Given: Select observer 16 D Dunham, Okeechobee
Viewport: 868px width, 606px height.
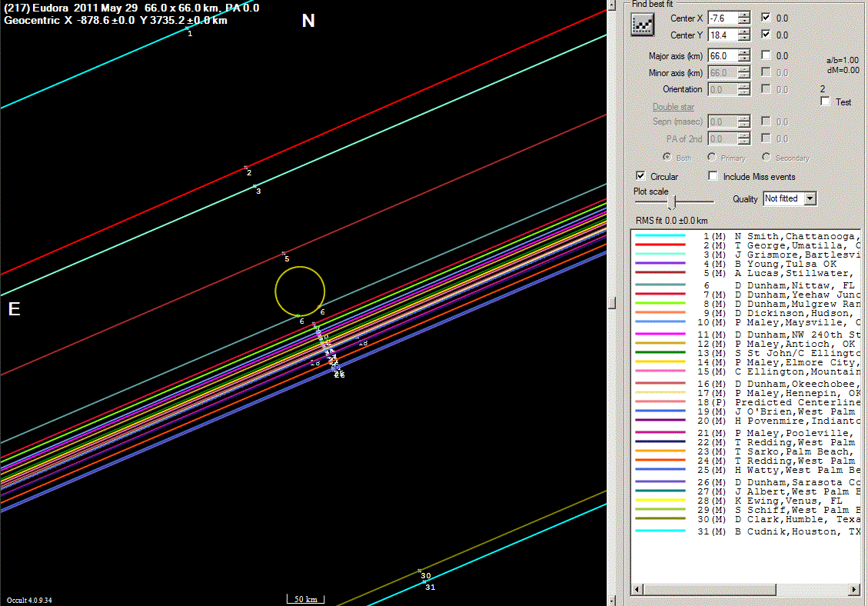Looking at the screenshot, I should click(x=747, y=384).
